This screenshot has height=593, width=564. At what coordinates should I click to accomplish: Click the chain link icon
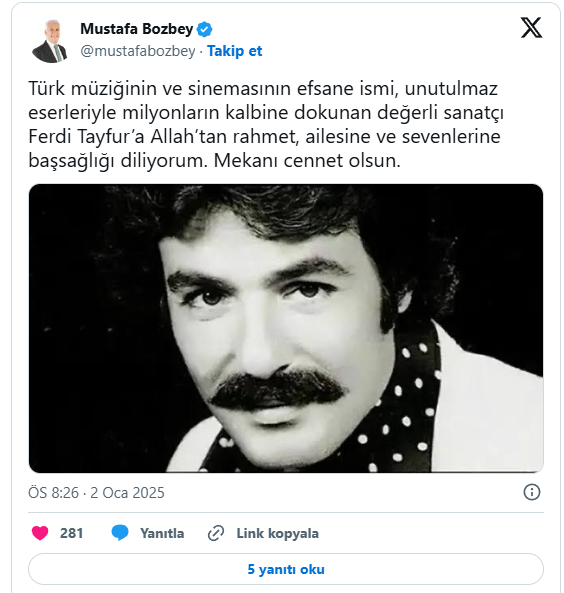pyautogui.click(x=216, y=533)
